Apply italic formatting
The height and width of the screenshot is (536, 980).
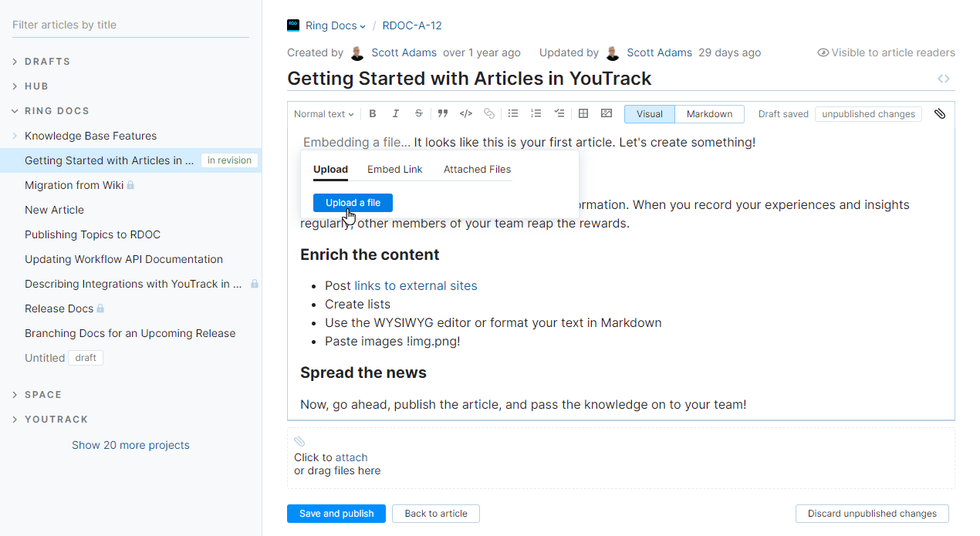(396, 113)
